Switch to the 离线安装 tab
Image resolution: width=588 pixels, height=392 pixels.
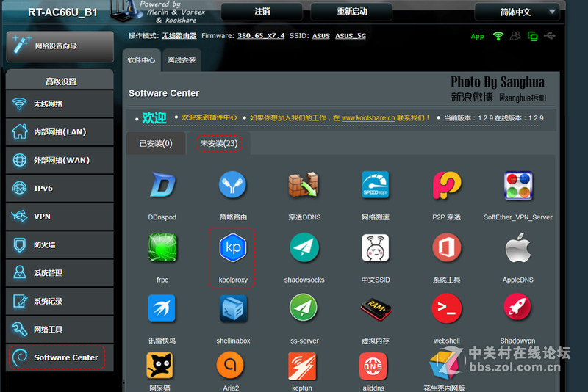pyautogui.click(x=182, y=60)
